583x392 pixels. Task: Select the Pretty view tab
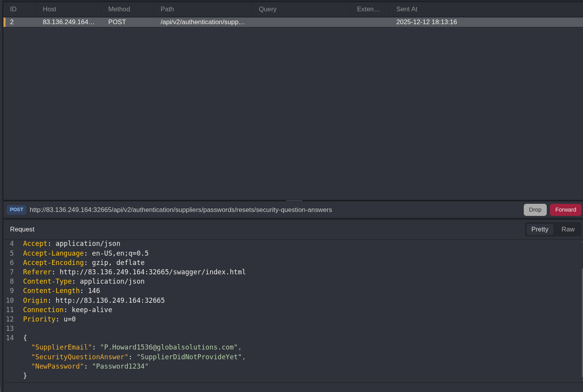click(x=539, y=229)
